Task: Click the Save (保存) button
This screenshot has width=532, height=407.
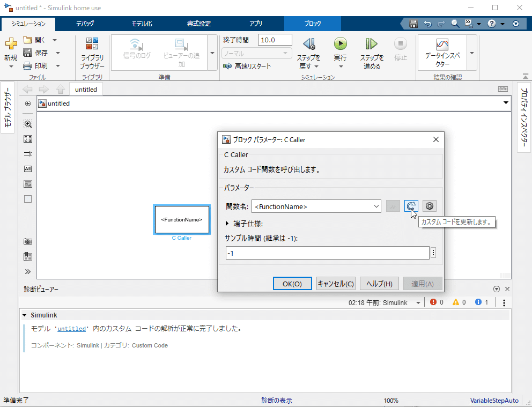Action: [35, 53]
